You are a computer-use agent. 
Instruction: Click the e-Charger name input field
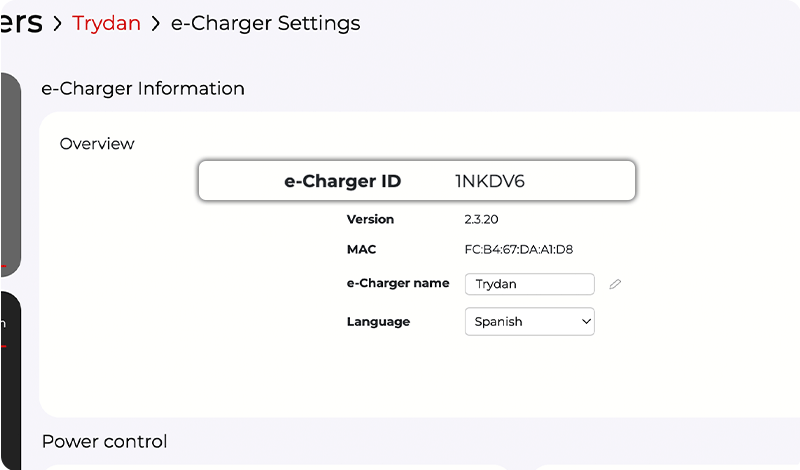[529, 284]
